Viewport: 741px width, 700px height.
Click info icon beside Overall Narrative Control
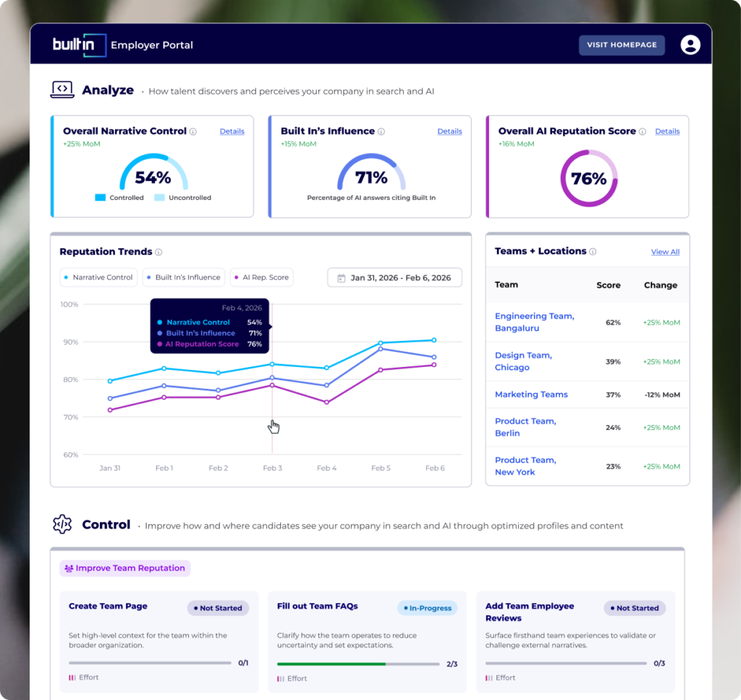193,132
